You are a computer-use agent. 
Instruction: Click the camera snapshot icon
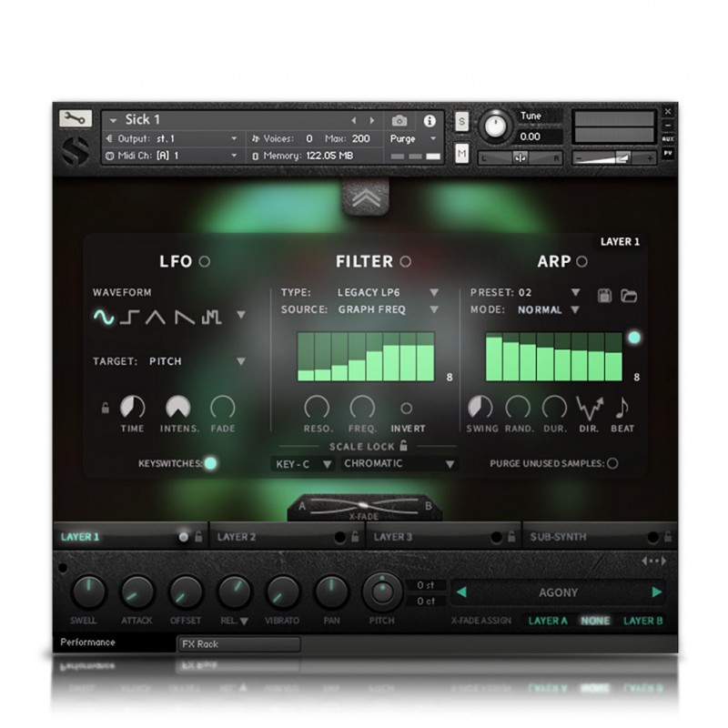(x=399, y=120)
